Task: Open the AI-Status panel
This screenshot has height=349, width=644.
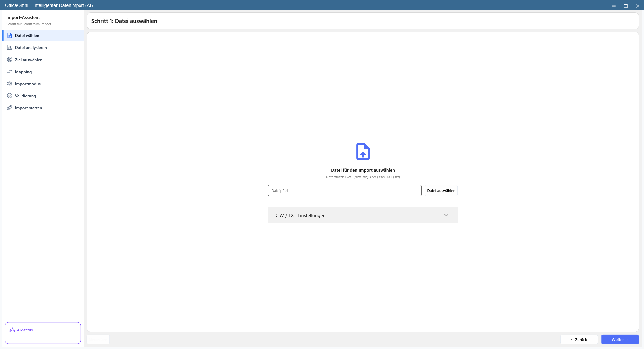Action: tap(43, 333)
